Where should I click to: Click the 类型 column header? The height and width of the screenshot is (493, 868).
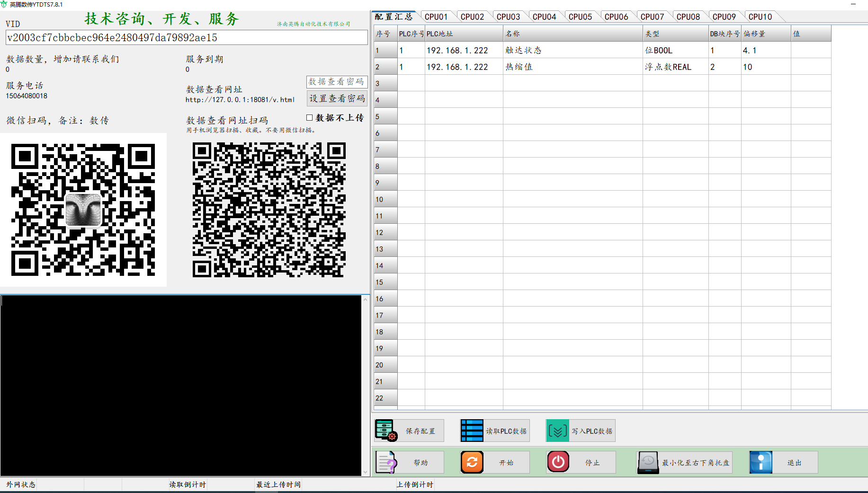pyautogui.click(x=676, y=34)
